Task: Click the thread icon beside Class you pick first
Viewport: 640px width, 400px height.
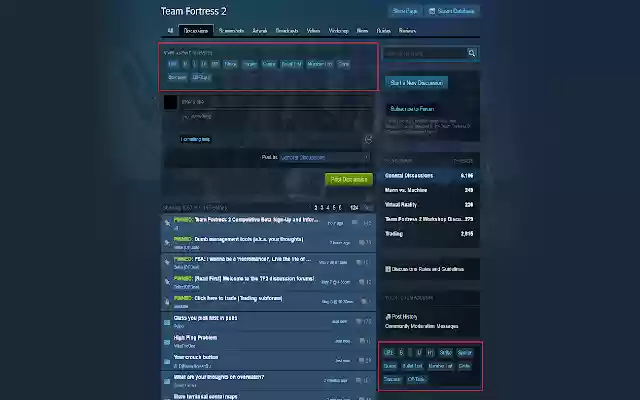Action: (167, 322)
